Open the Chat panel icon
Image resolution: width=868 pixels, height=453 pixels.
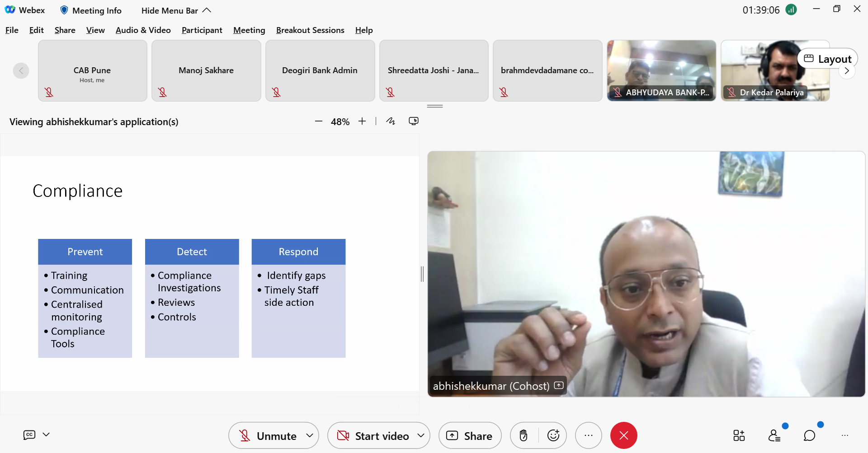[x=809, y=435]
